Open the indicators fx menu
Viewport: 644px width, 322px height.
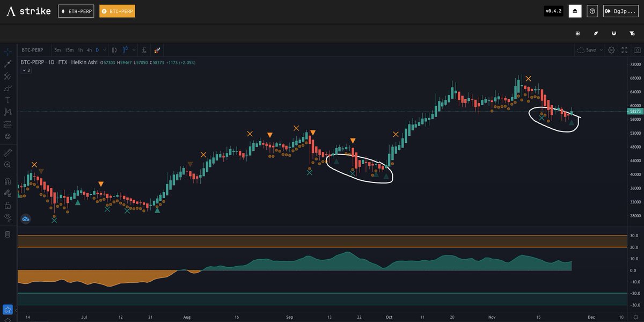pyautogui.click(x=144, y=50)
